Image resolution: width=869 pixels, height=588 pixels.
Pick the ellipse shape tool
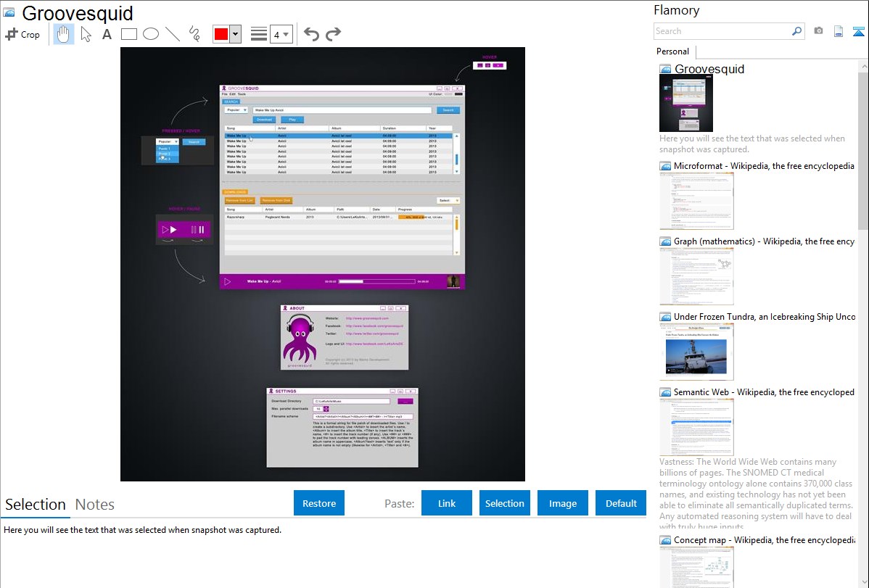pyautogui.click(x=151, y=34)
